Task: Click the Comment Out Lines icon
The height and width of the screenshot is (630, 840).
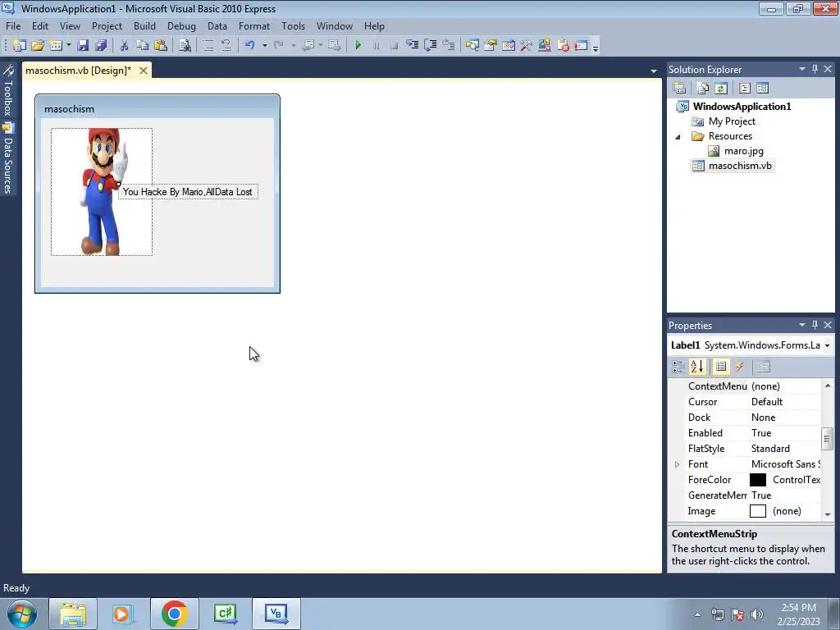Action: (208, 46)
